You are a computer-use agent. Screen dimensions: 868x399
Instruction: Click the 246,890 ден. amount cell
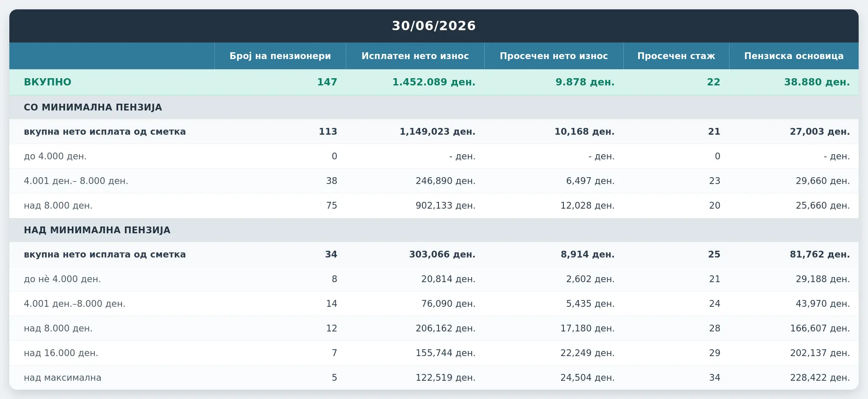tap(446, 181)
